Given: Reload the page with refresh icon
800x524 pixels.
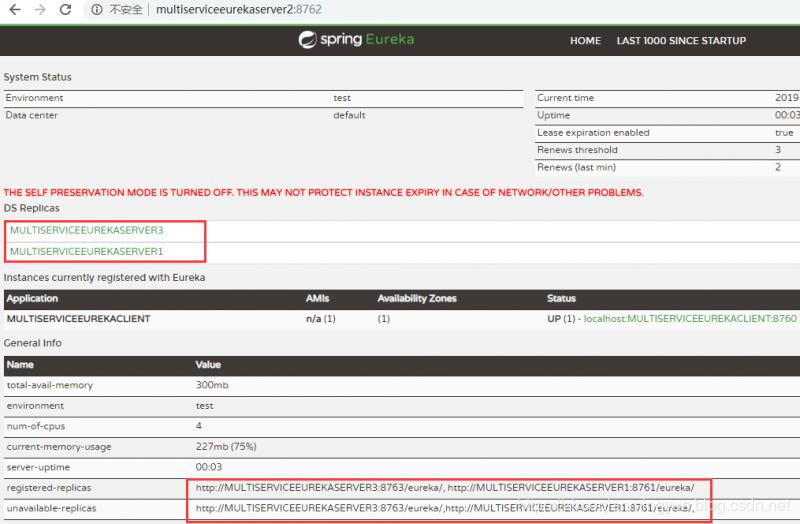Looking at the screenshot, I should (65, 9).
